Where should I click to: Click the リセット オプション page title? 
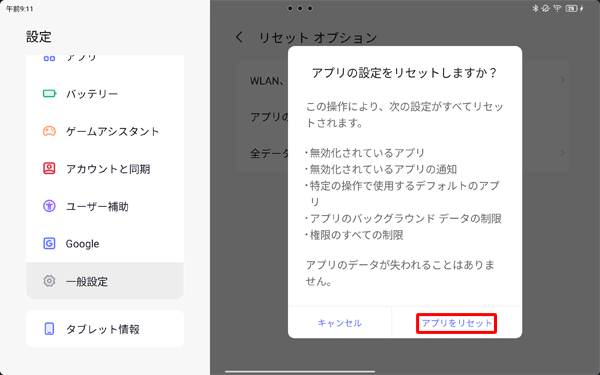(318, 38)
